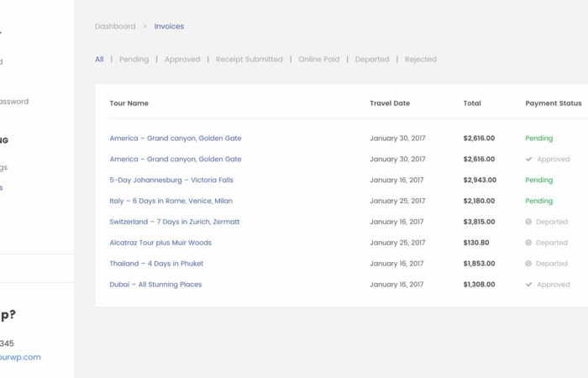Select the All filter tab

coord(99,60)
